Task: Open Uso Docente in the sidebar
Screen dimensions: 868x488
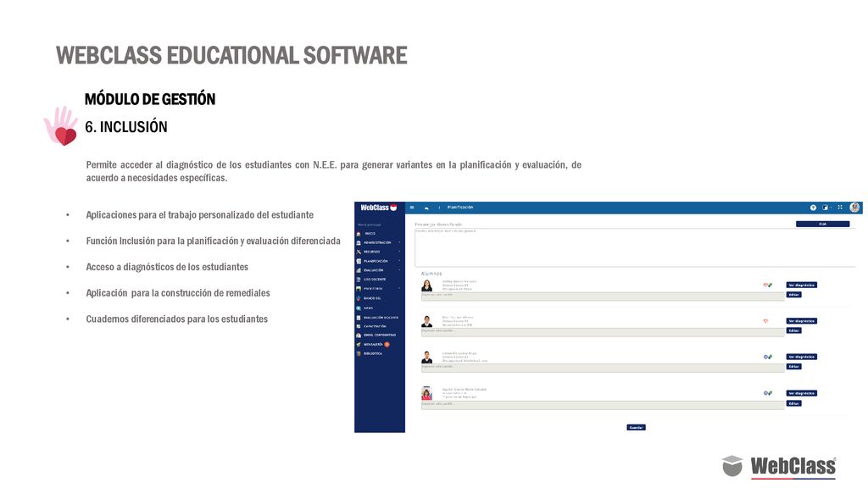Action: [374, 280]
